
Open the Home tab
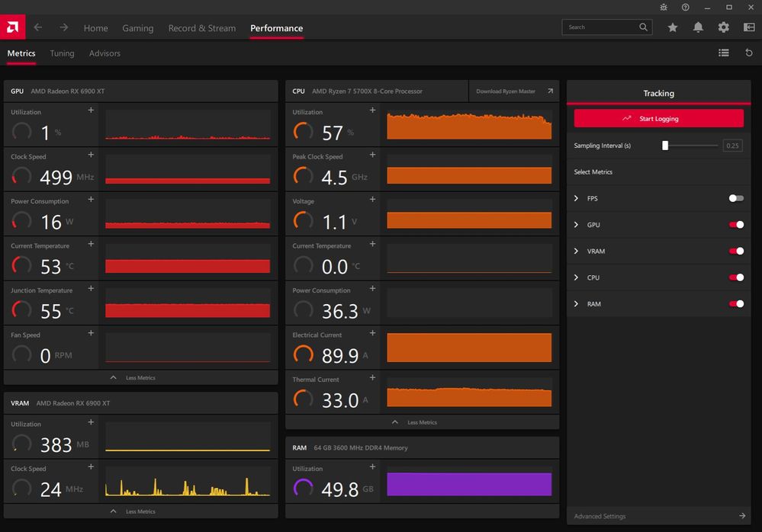(96, 28)
